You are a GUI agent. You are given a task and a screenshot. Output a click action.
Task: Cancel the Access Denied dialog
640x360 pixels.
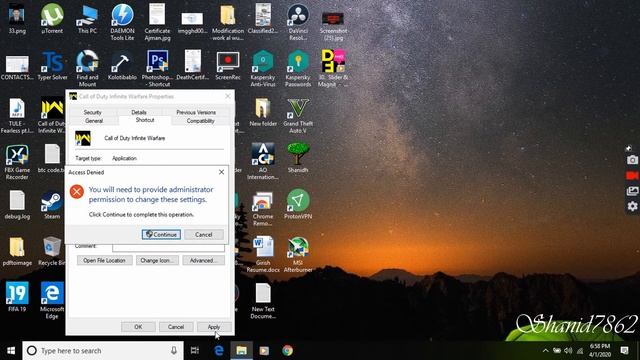(x=204, y=234)
